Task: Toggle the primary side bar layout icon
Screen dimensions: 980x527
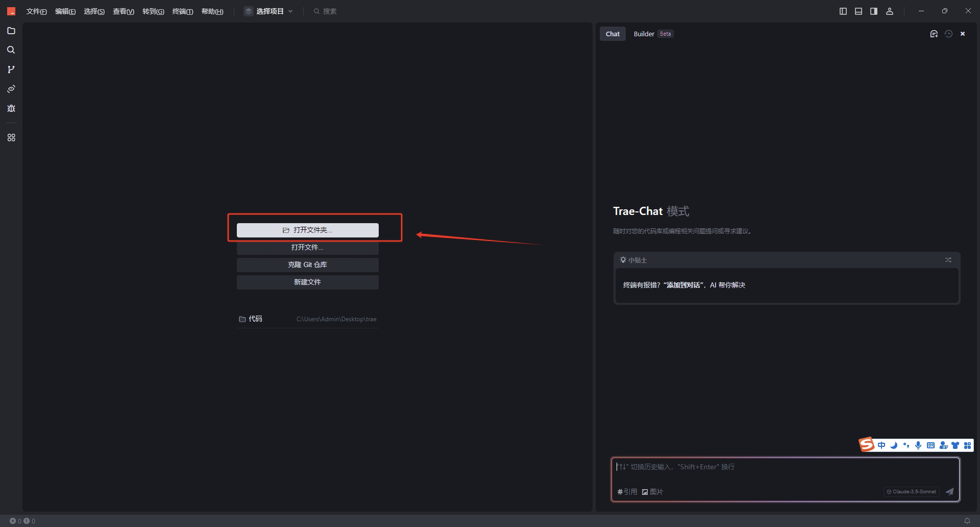Action: 843,11
